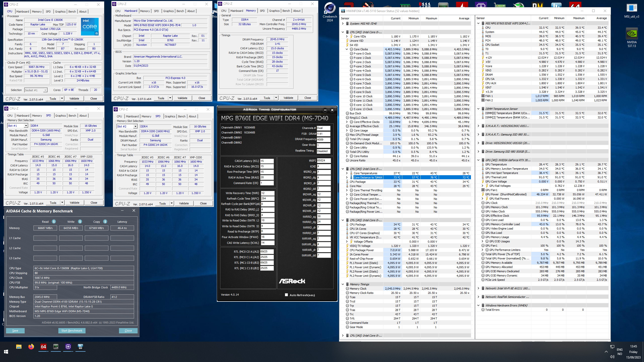The width and height of the screenshot is (644, 362).
Task: Enable the Auto Refresh(sec) checkbox
Action: tap(286, 295)
